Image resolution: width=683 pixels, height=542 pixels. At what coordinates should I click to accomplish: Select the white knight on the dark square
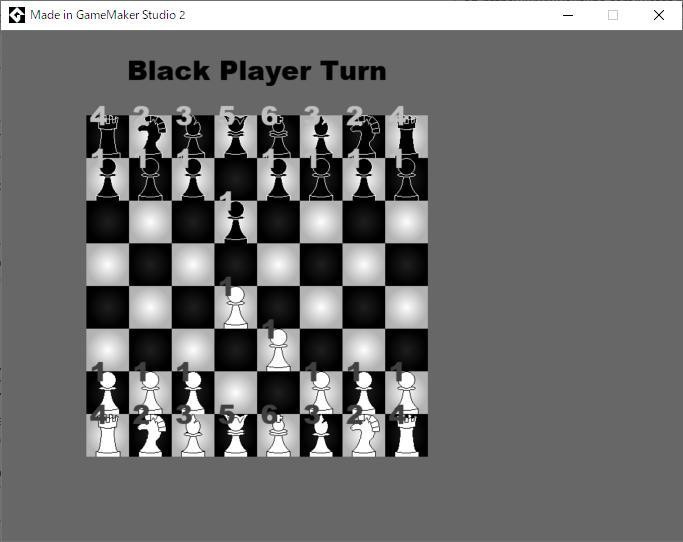coord(150,435)
